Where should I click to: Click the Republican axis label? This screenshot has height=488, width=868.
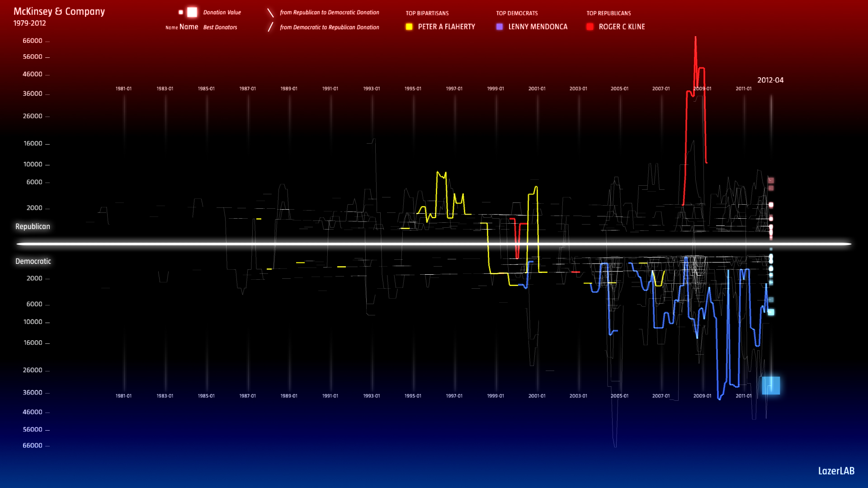point(33,226)
